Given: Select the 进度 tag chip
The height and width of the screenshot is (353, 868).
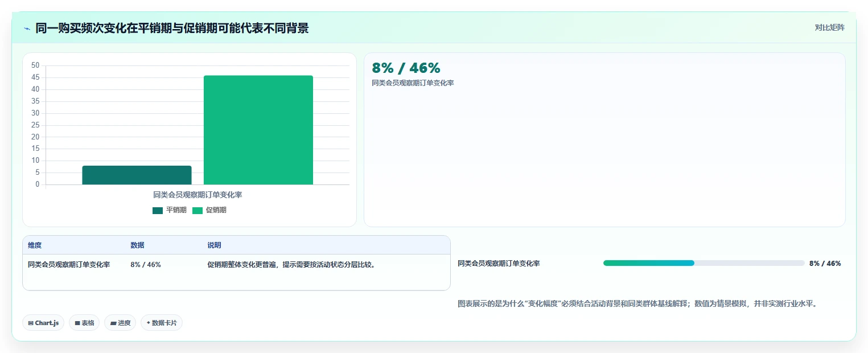Looking at the screenshot, I should [120, 323].
